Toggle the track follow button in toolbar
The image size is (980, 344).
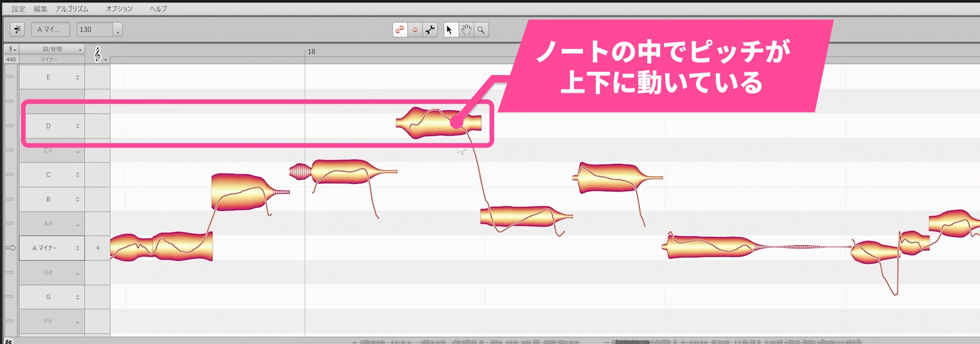pos(17,29)
